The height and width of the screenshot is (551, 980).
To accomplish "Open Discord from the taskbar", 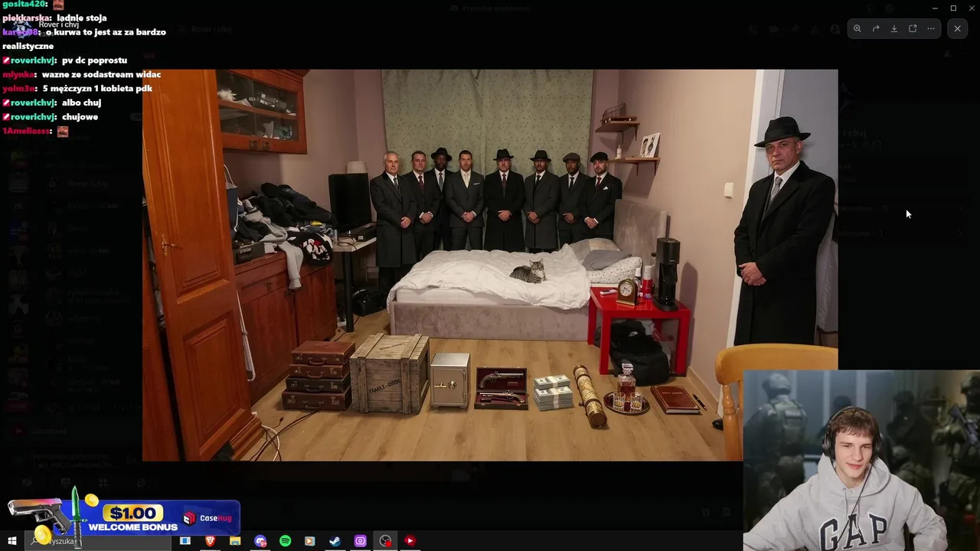I will click(260, 541).
